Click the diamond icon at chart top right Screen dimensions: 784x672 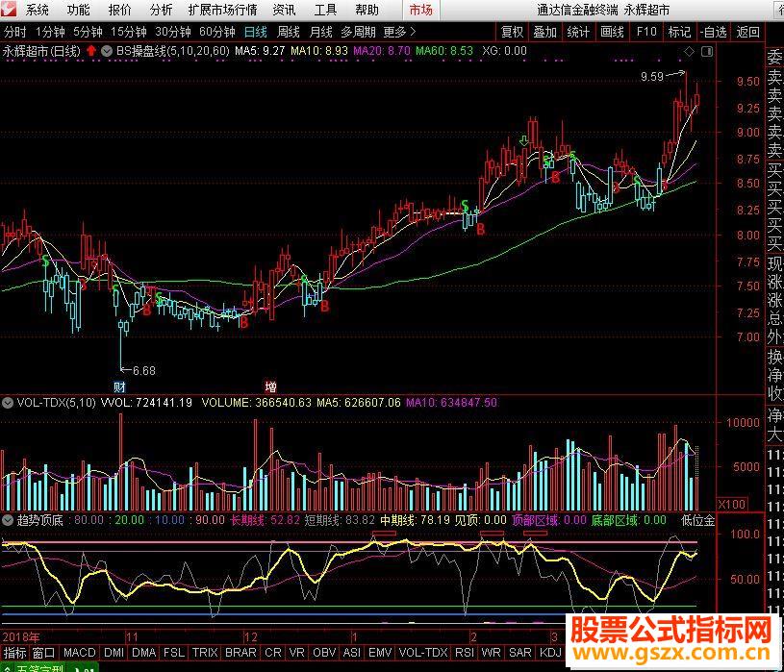click(x=689, y=51)
